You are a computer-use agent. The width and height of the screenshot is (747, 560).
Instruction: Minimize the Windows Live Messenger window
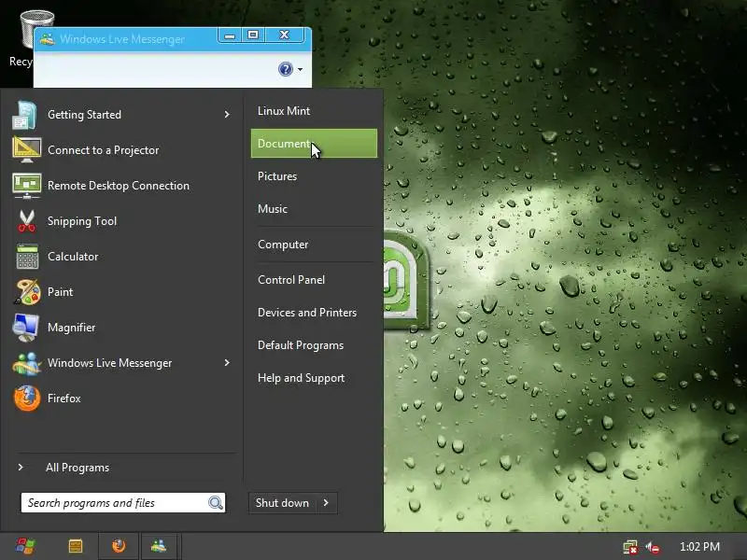(230, 35)
